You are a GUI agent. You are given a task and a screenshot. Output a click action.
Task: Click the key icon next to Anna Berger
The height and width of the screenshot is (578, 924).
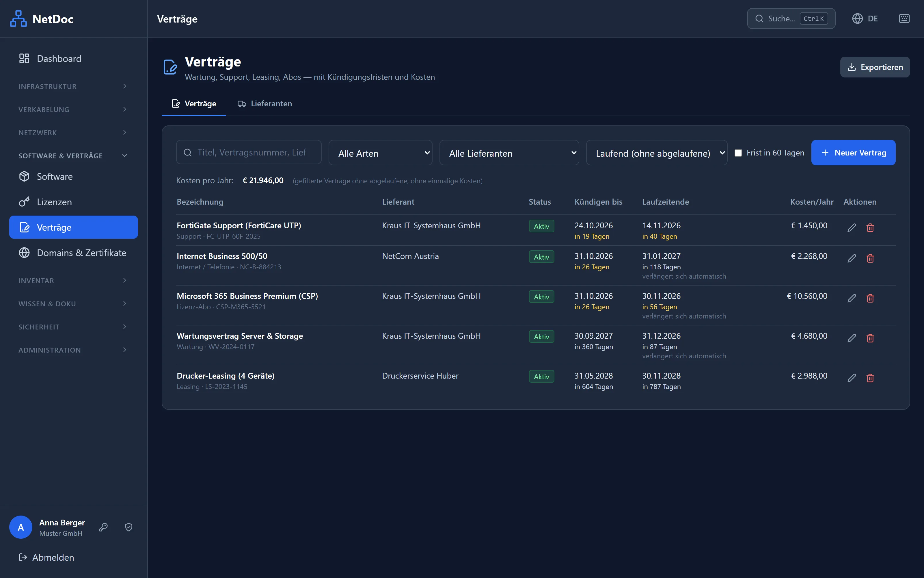click(103, 527)
